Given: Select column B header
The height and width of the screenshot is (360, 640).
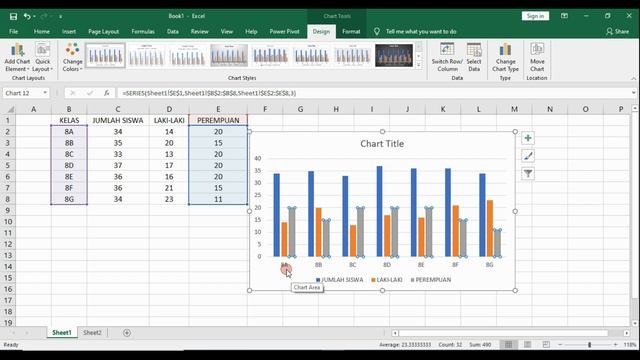Looking at the screenshot, I should coord(69,109).
